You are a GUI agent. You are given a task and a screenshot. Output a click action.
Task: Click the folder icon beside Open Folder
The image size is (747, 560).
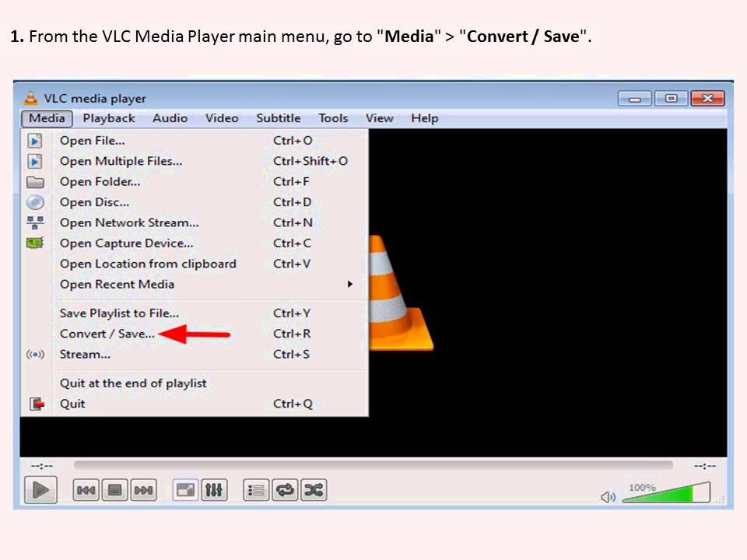(x=35, y=182)
